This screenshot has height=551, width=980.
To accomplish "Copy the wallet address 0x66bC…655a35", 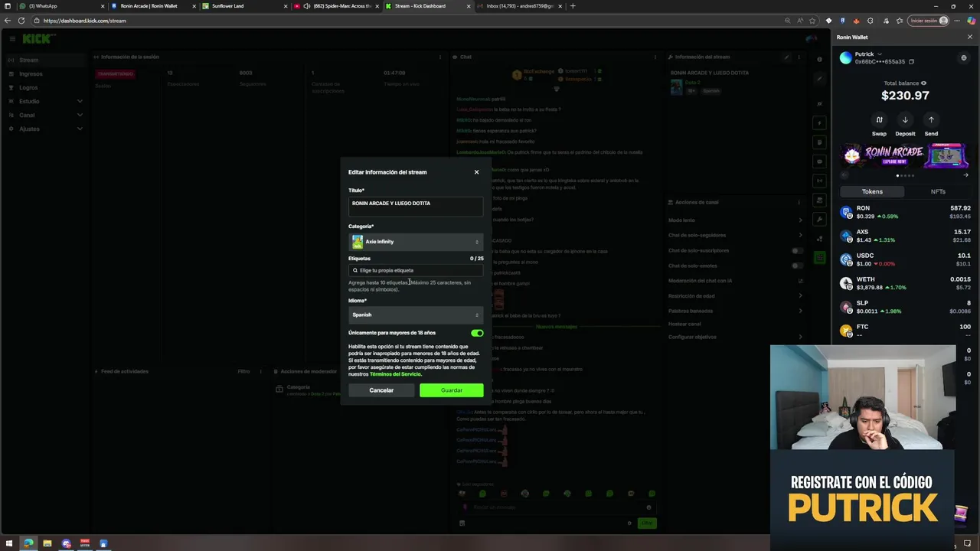I will (x=911, y=62).
